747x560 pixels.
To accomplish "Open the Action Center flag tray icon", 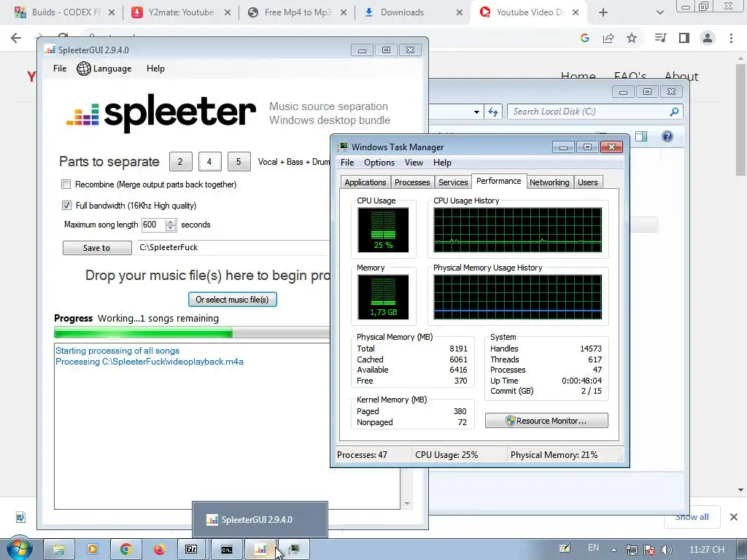I will pyautogui.click(x=649, y=550).
